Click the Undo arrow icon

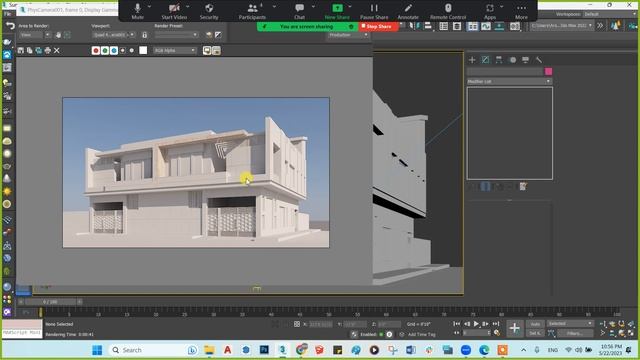click(10, 26)
